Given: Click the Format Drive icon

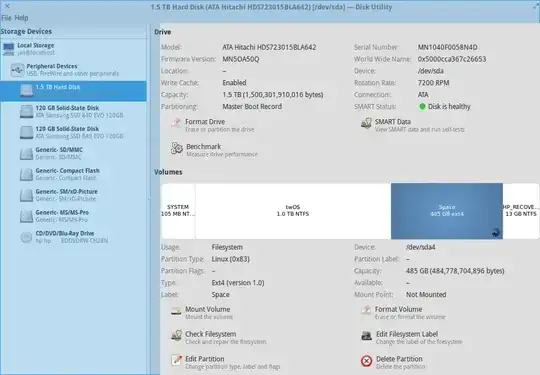Looking at the screenshot, I should tap(176, 123).
